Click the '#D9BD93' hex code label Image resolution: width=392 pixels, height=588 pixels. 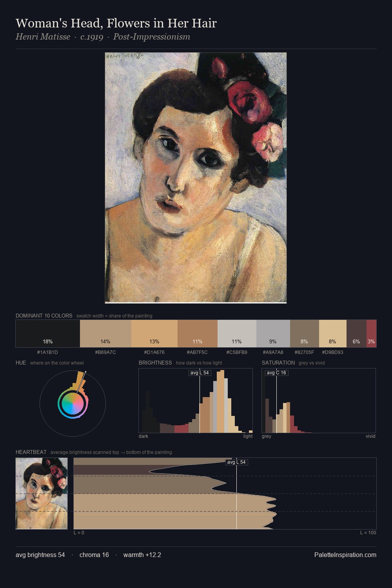click(x=332, y=352)
